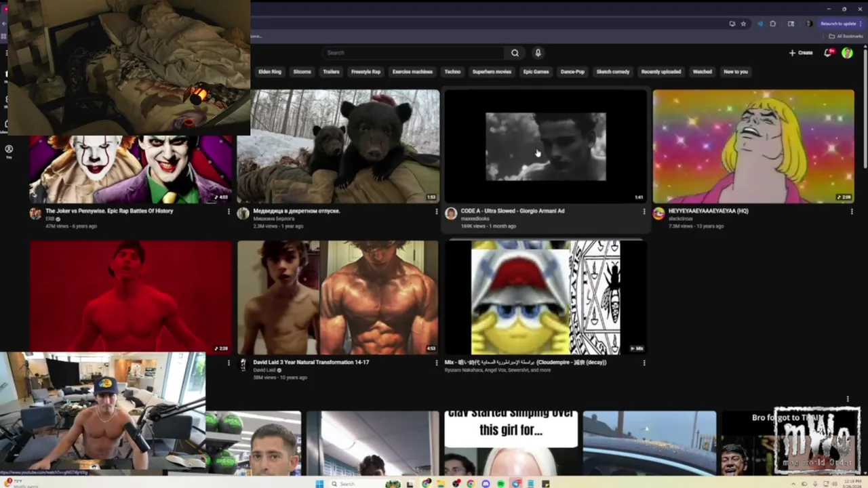Open ERB channel avatar
Image resolution: width=868 pixels, height=488 pixels.
point(35,214)
